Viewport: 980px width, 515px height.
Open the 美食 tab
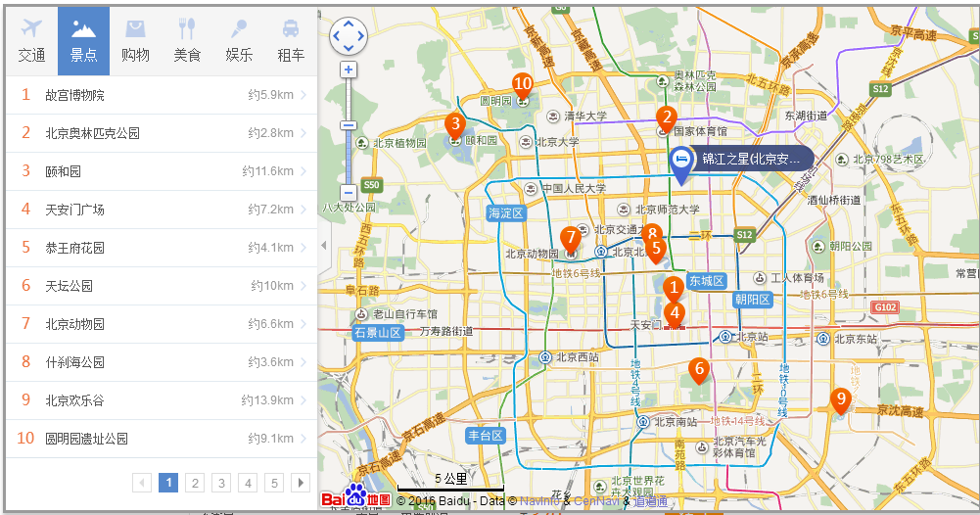coord(187,41)
